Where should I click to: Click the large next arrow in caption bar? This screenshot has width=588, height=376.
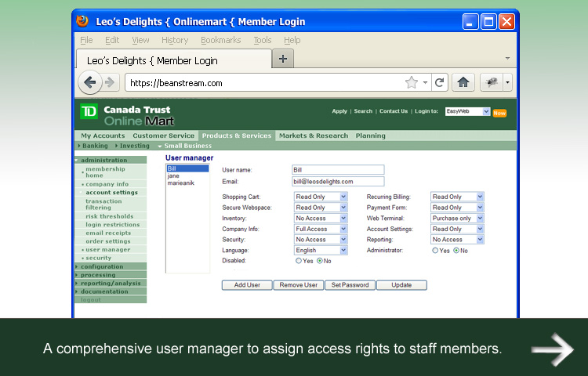pos(553,349)
